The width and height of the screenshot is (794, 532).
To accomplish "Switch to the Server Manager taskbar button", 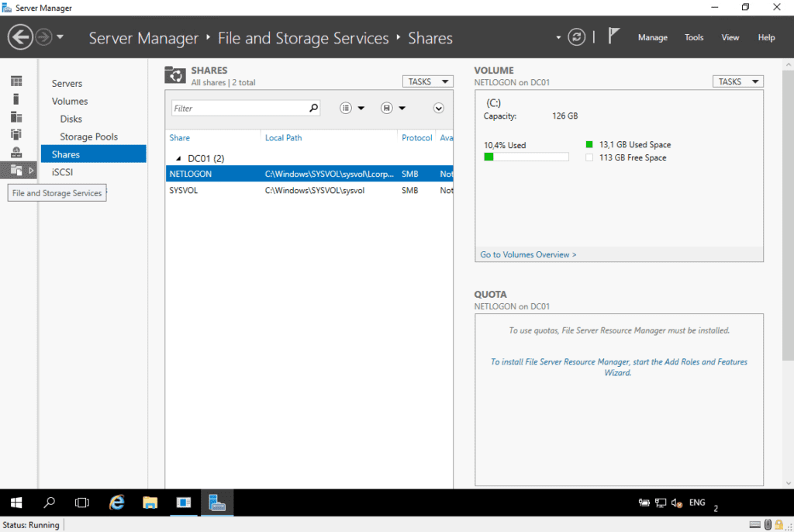I will (x=217, y=503).
